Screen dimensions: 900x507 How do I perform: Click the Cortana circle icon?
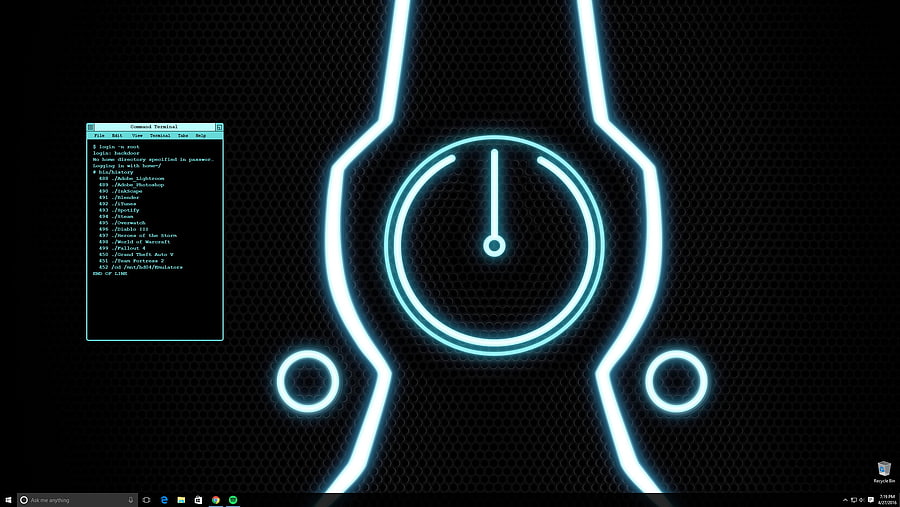24,500
